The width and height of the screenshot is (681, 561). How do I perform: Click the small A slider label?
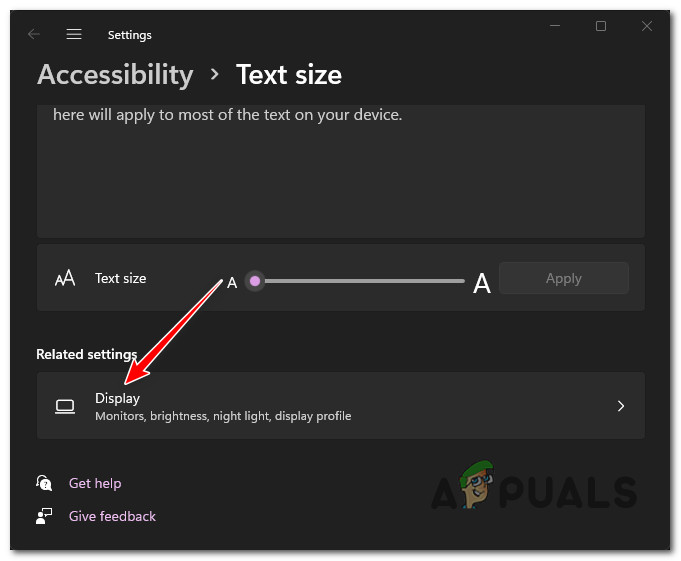click(x=232, y=283)
